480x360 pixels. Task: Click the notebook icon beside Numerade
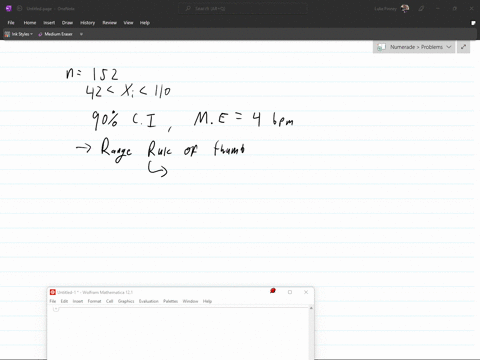[x=381, y=47]
